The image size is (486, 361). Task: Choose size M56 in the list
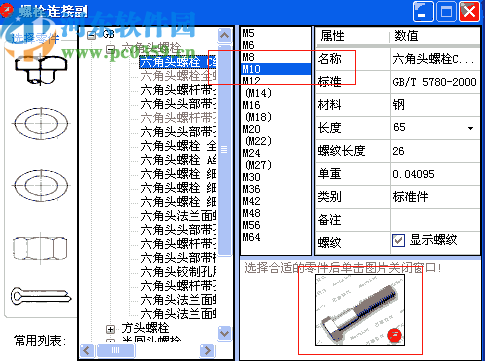(x=251, y=225)
